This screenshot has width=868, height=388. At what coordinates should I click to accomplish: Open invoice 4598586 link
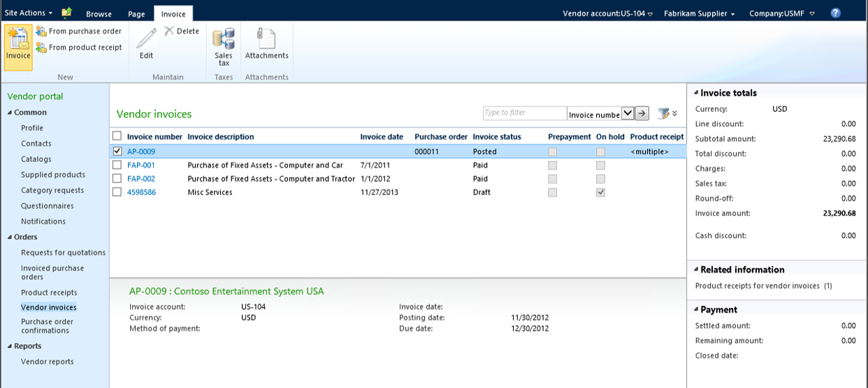(x=141, y=192)
